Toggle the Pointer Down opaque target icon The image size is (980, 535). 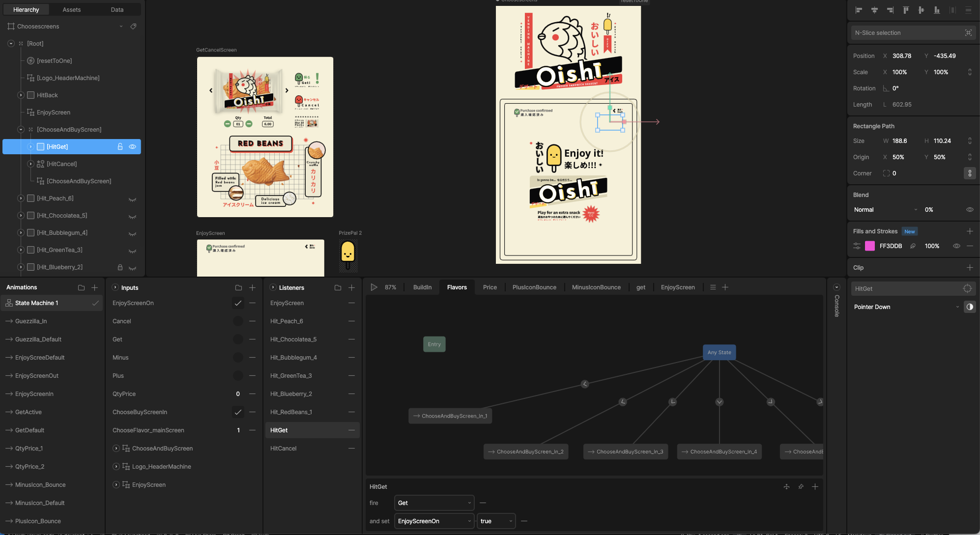coord(970,307)
